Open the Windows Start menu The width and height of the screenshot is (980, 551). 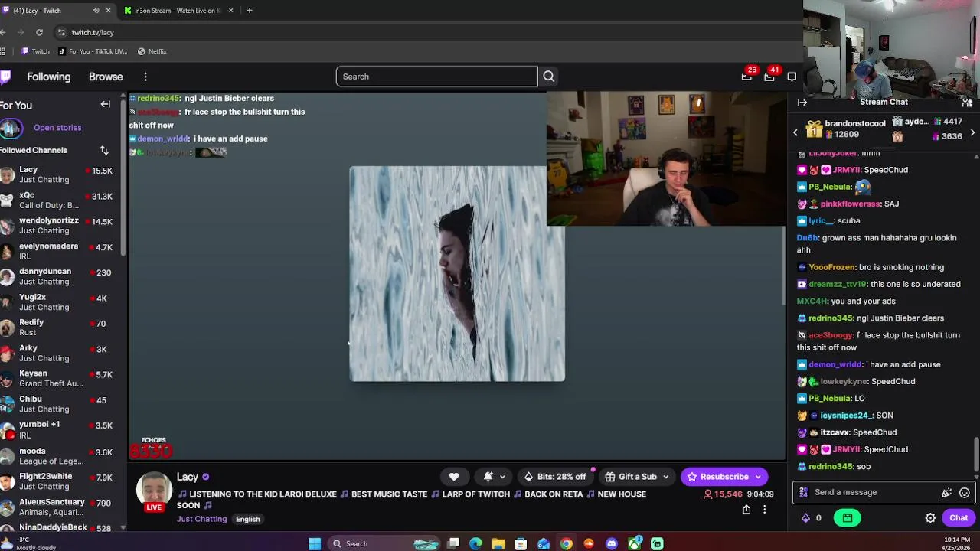314,544
